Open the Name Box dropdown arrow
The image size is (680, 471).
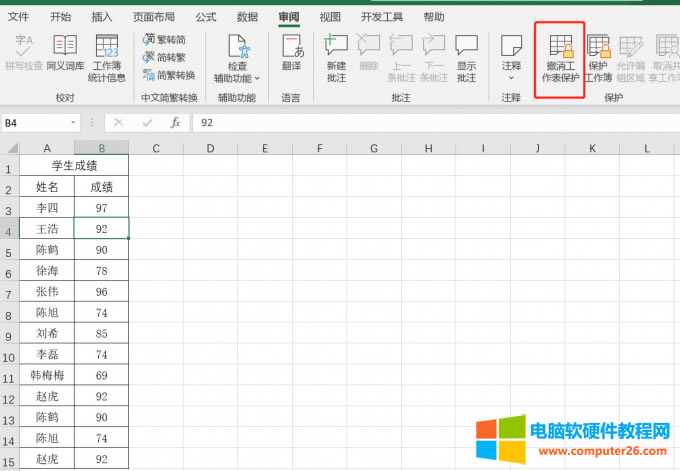coord(73,123)
